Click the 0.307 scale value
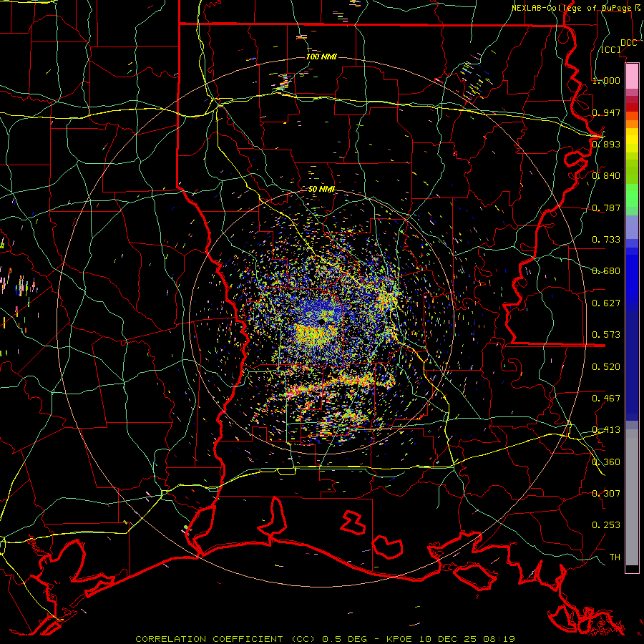 click(606, 494)
